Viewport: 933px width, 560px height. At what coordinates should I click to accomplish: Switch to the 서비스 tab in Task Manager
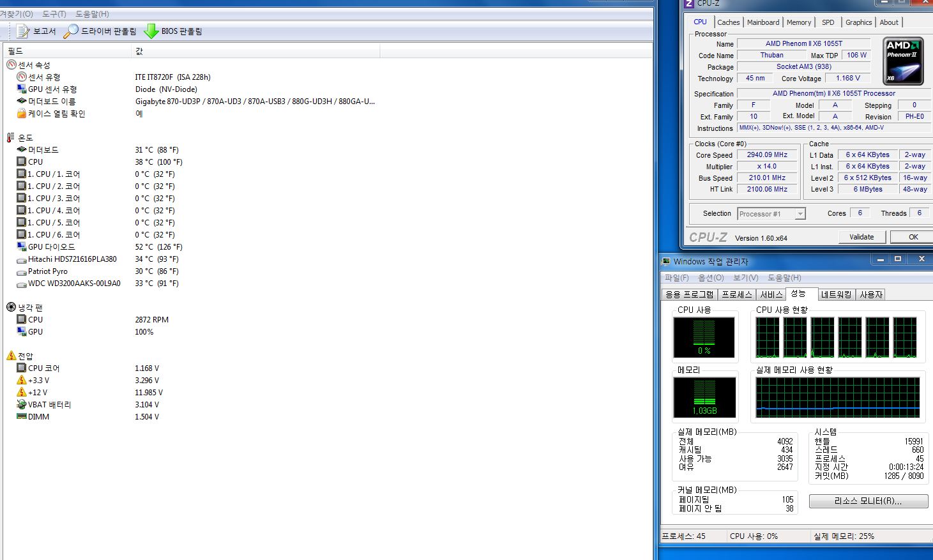coord(771,294)
